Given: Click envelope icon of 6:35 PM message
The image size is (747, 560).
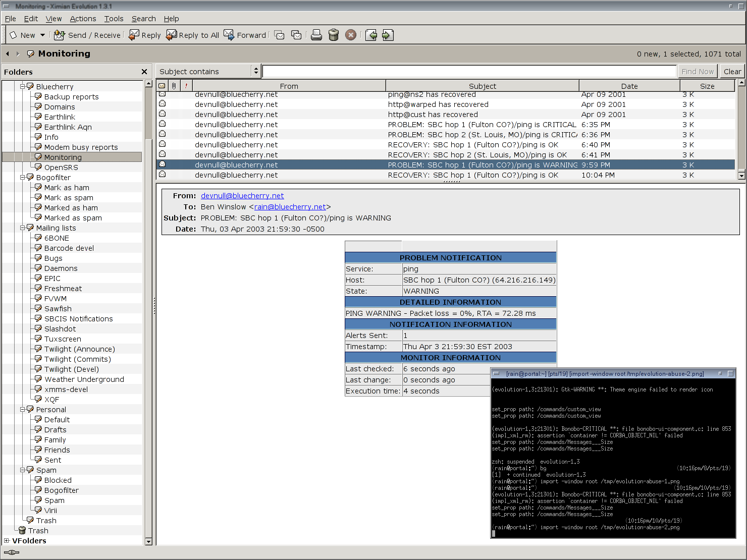Looking at the screenshot, I should point(163,124).
